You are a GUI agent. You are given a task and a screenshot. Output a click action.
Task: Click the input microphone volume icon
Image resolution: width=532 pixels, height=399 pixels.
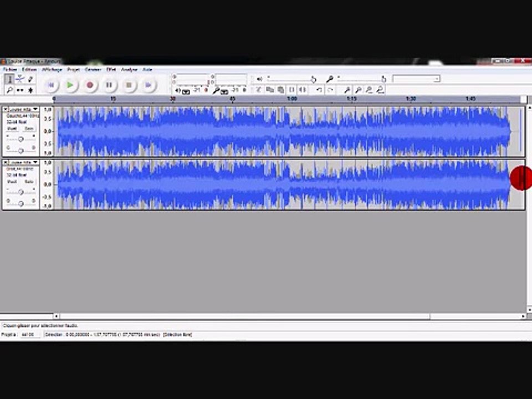329,79
